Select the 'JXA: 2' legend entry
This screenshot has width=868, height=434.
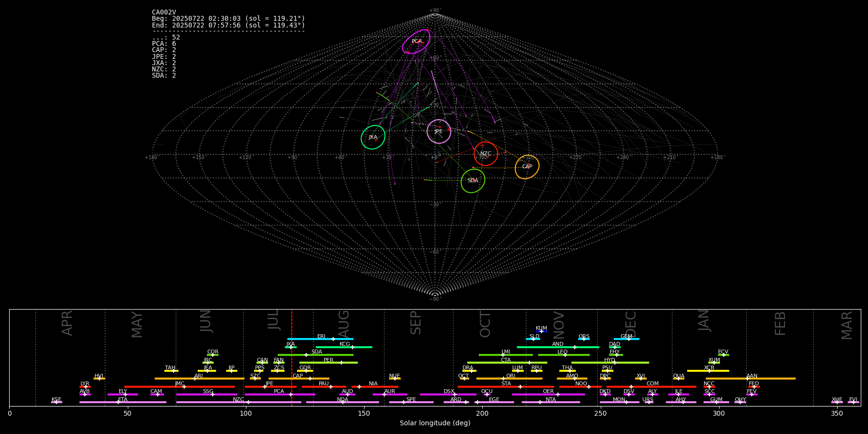click(164, 63)
